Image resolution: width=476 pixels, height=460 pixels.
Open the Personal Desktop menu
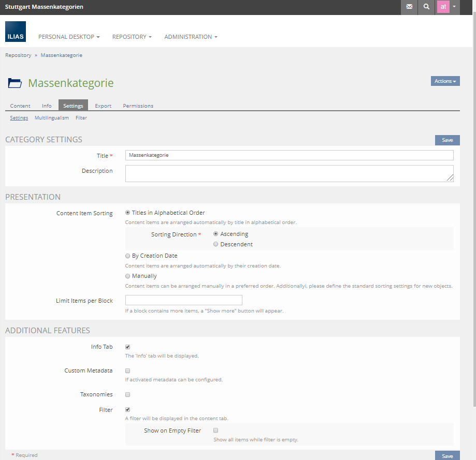tap(69, 37)
